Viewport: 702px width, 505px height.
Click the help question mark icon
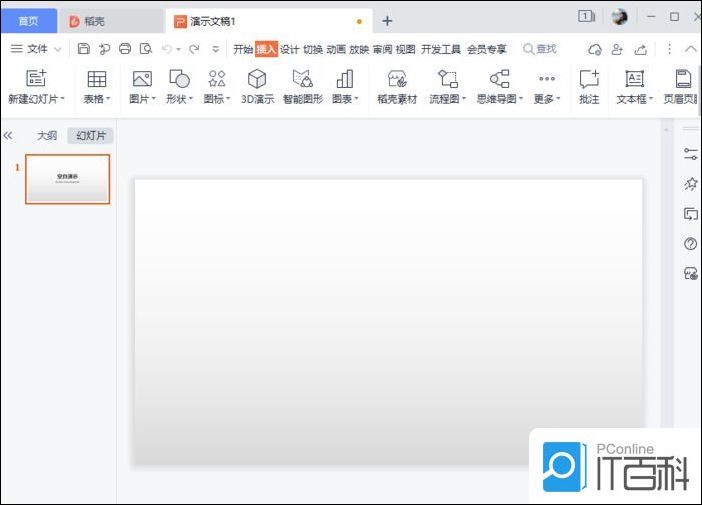[690, 244]
